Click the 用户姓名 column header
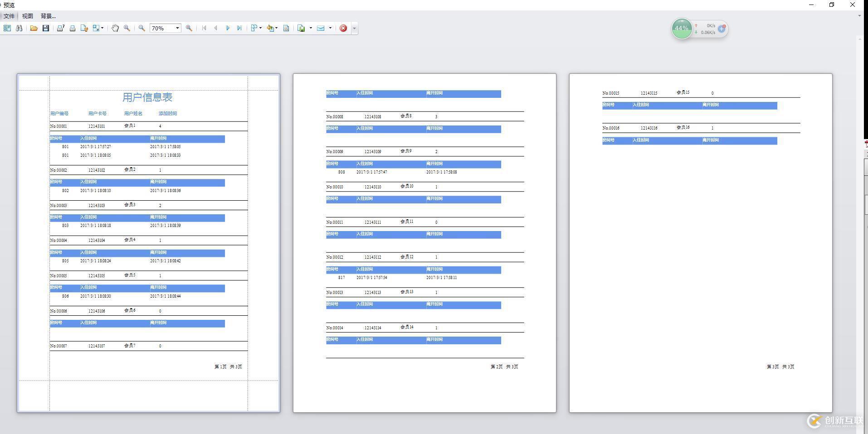The height and width of the screenshot is (434, 868). click(133, 113)
